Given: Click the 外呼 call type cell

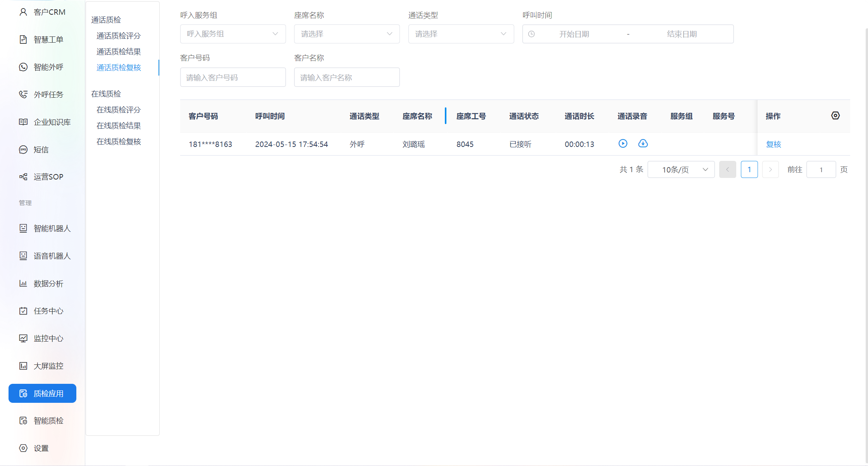Looking at the screenshot, I should click(357, 144).
